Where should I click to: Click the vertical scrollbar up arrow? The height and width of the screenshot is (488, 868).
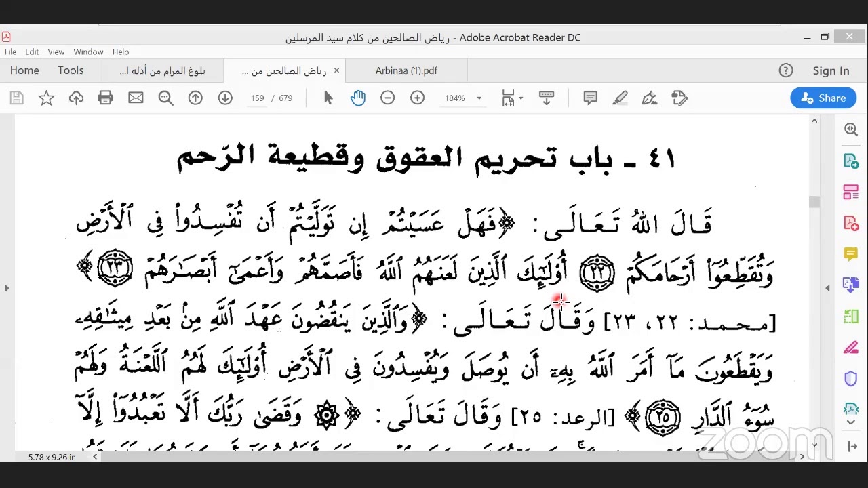[x=814, y=121]
